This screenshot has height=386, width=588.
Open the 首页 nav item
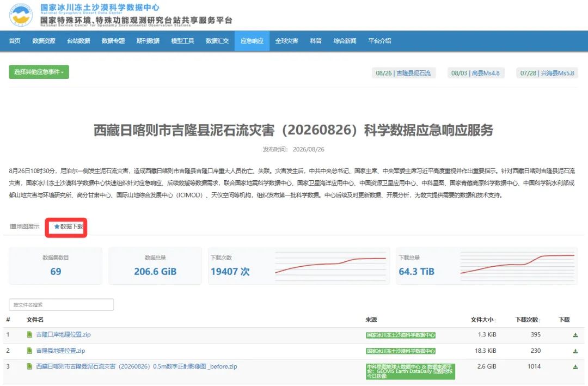[15, 41]
